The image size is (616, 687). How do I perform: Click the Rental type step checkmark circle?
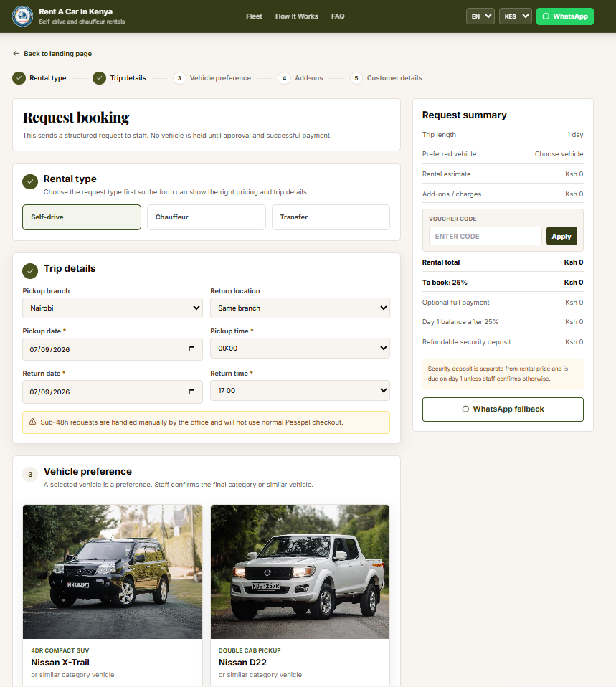click(x=19, y=78)
